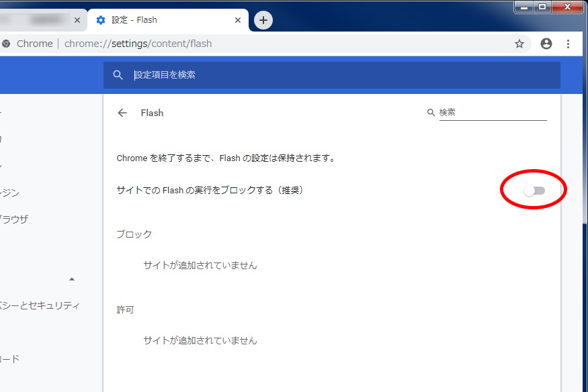Screen dimensions: 588x392
Task: Open Chrome's three-dot menu
Action: 568,44
